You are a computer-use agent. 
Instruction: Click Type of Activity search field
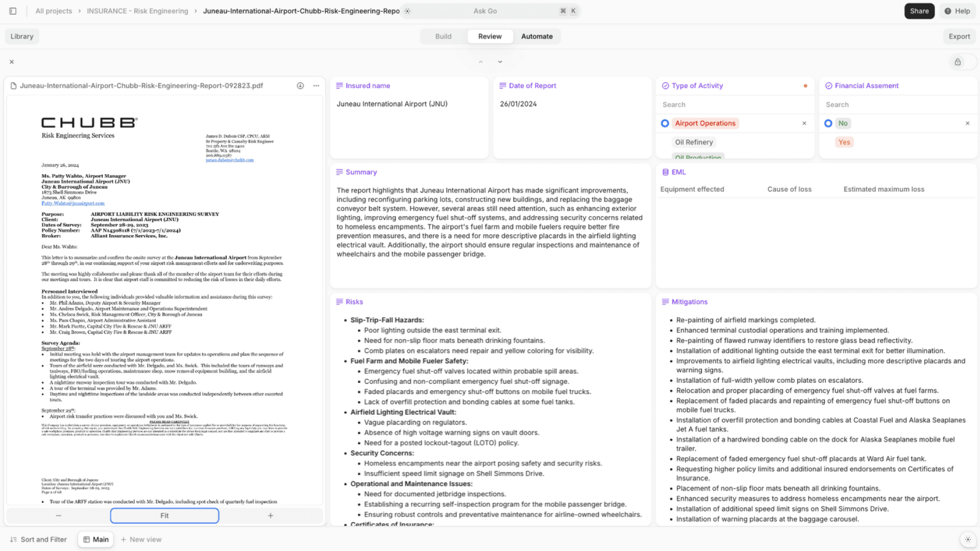pyautogui.click(x=735, y=104)
